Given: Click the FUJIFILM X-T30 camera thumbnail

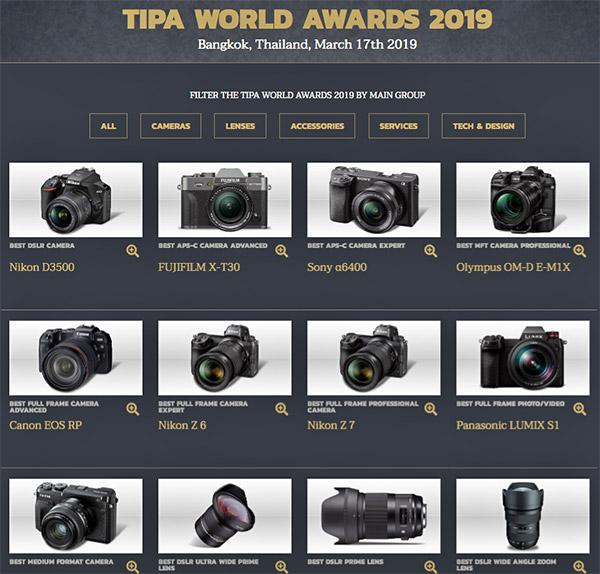Looking at the screenshot, I should point(225,200).
